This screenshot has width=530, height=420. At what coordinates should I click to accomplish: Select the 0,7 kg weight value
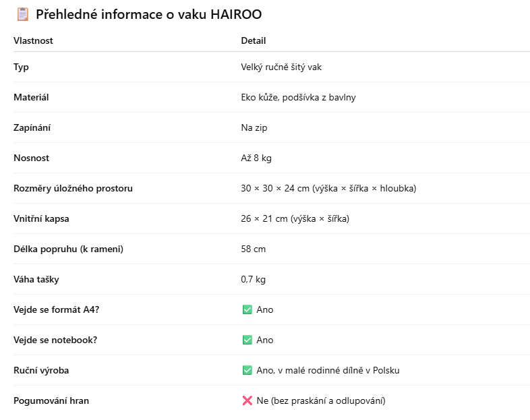(254, 280)
